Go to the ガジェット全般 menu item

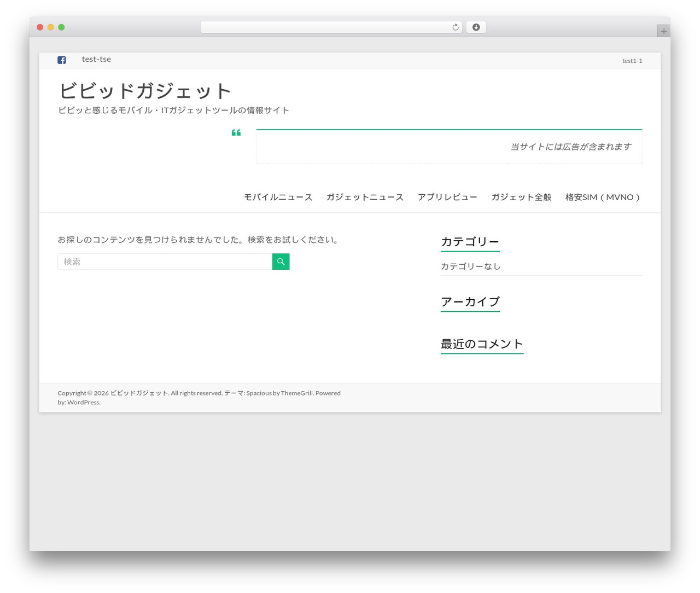pos(521,197)
